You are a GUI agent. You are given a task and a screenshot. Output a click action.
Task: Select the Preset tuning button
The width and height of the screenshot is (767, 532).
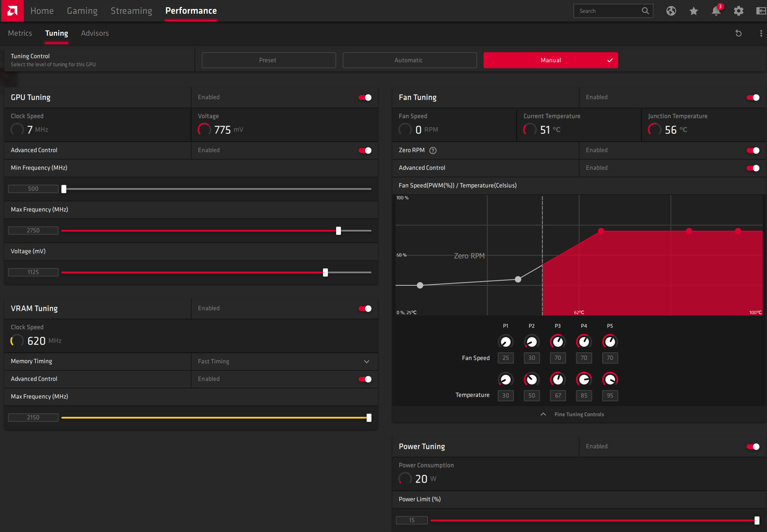pyautogui.click(x=269, y=60)
